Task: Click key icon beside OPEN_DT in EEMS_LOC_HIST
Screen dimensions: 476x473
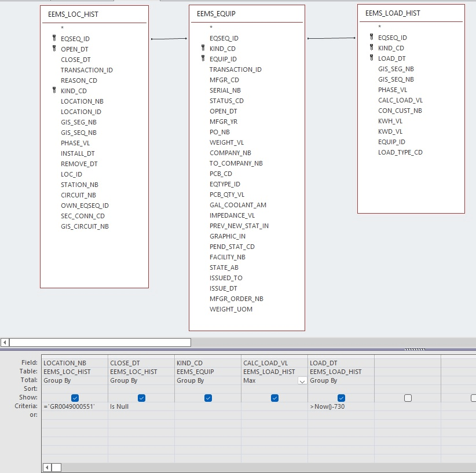Action: (54, 48)
